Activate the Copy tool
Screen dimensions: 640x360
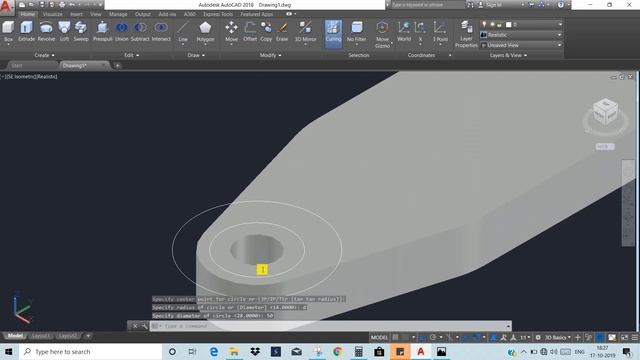[x=266, y=31]
